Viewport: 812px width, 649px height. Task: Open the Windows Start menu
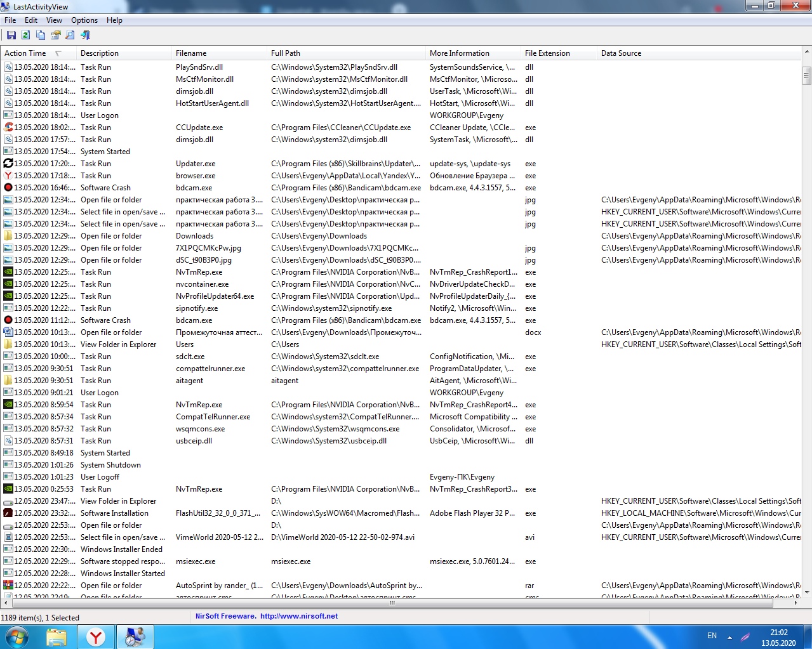coord(17,636)
